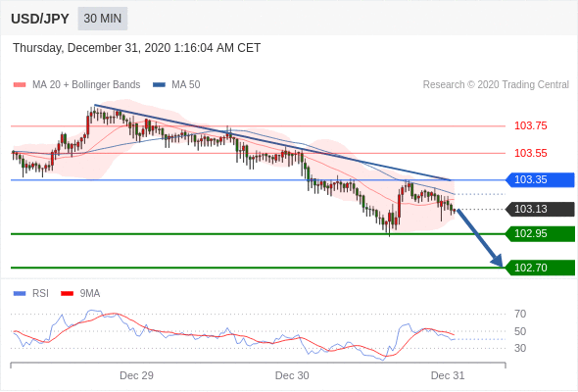
Task: Click the black 103.13 current price tag
Action: 540,209
